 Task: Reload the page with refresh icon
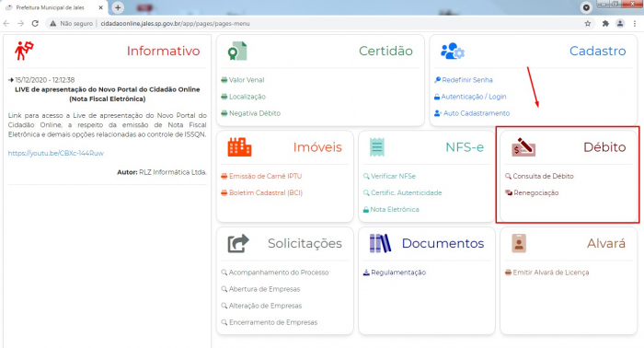click(x=35, y=23)
